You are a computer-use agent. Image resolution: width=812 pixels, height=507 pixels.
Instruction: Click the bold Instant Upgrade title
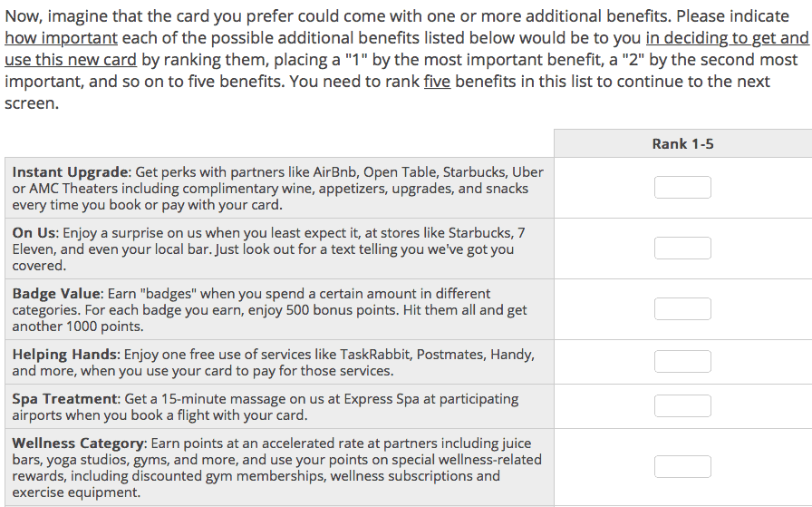coord(70,172)
